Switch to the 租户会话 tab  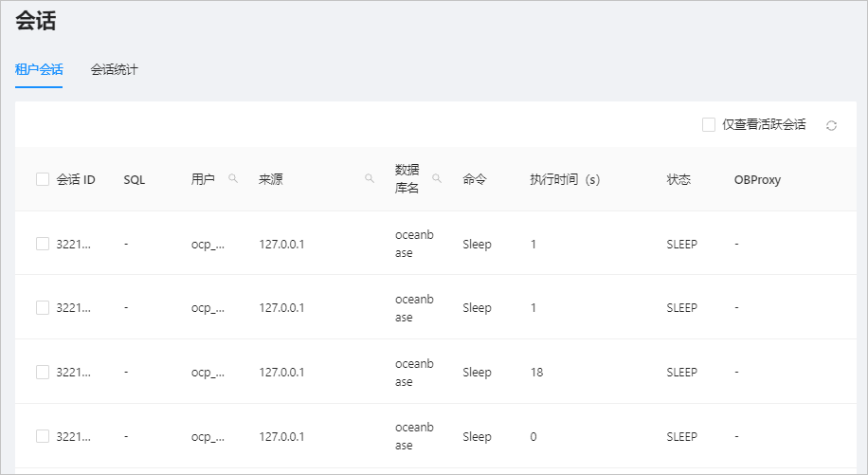tap(39, 69)
